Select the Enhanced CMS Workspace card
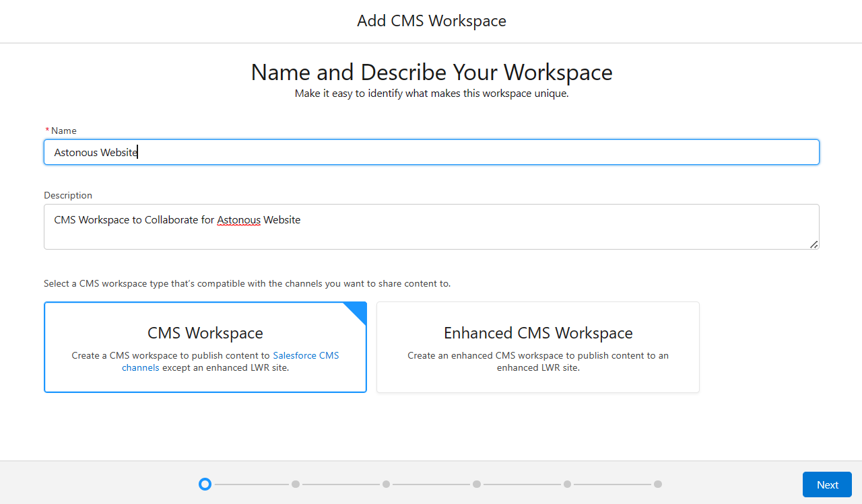Screen dimensions: 862x504 click(538, 347)
